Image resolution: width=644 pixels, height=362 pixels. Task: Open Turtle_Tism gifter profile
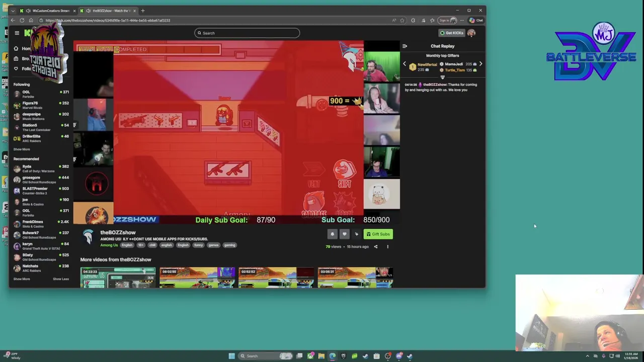tap(454, 70)
